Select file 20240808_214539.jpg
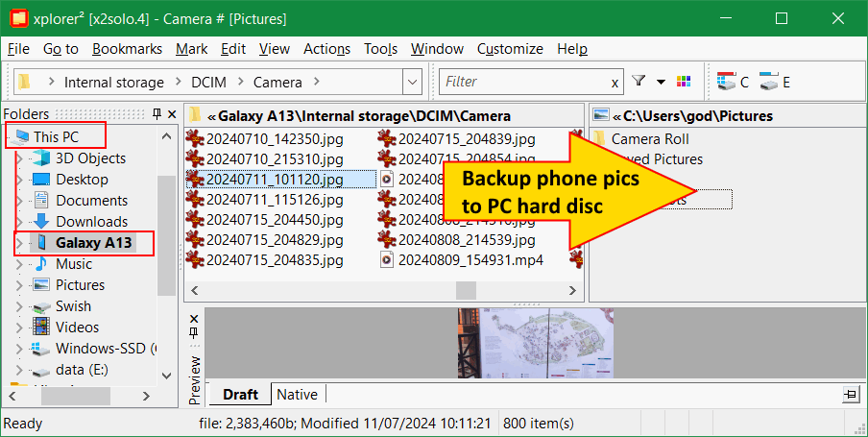The width and height of the screenshot is (868, 437). 467,239
